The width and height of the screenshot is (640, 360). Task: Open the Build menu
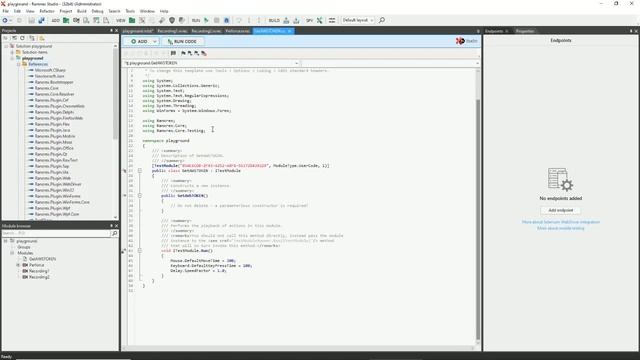82,11
